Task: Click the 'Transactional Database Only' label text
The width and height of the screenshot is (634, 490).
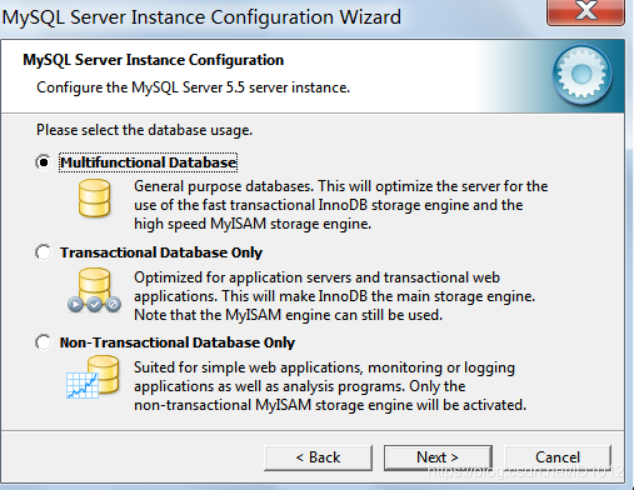Action: [161, 253]
